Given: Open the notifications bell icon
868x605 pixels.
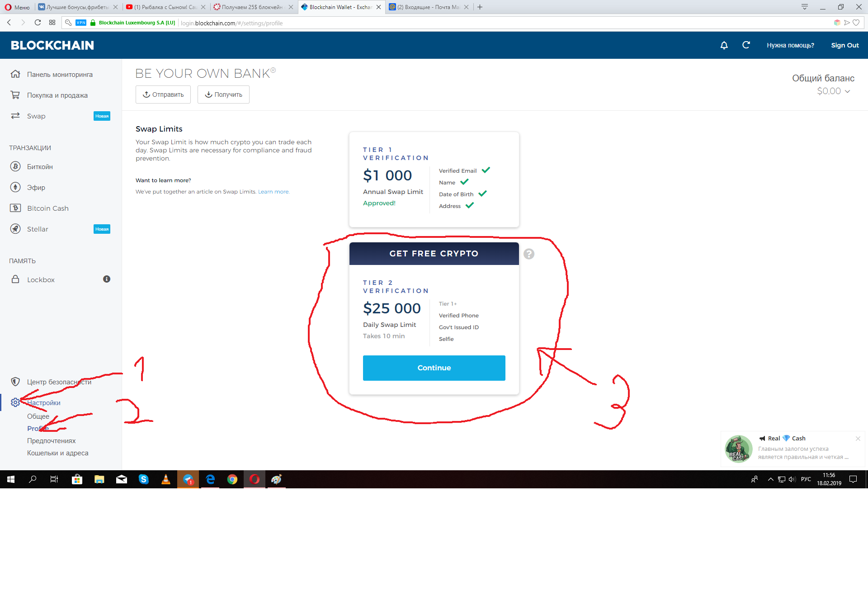Looking at the screenshot, I should tap(724, 45).
